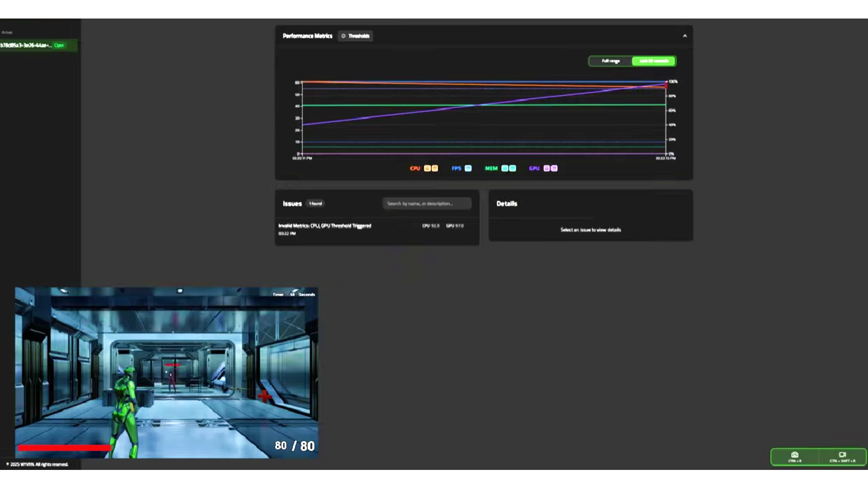
Task: Collapse the Performance Metrics panel chevron
Action: 684,36
